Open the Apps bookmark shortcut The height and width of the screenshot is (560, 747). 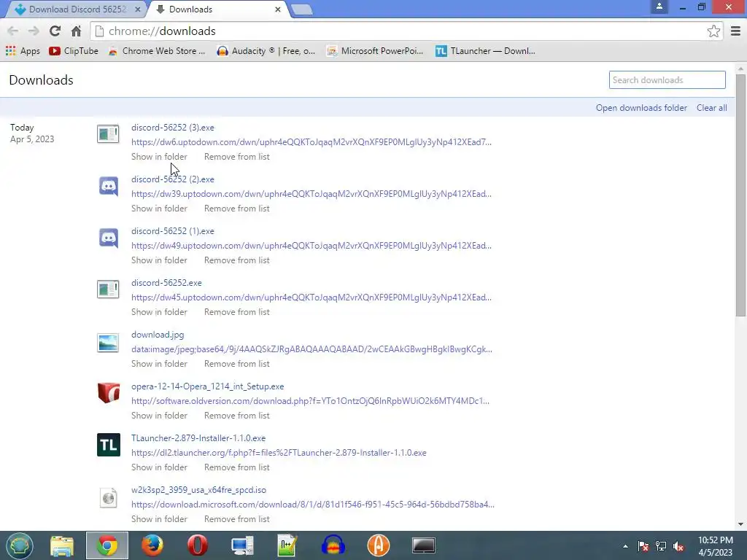[23, 51]
